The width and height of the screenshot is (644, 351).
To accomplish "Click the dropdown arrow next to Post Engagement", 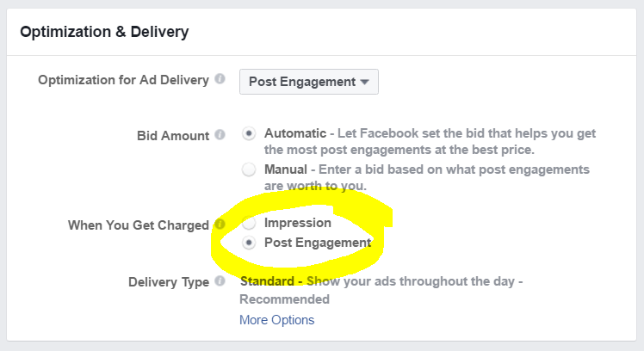I will [x=364, y=82].
